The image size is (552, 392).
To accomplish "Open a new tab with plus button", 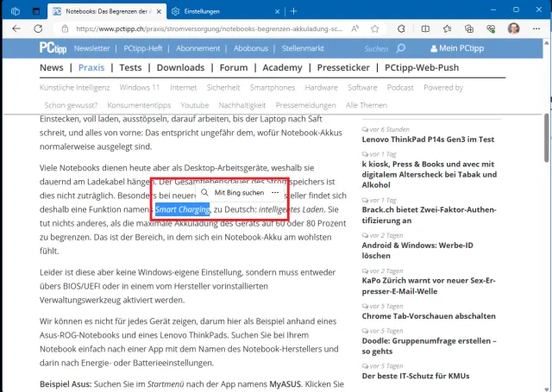I will [x=294, y=11].
